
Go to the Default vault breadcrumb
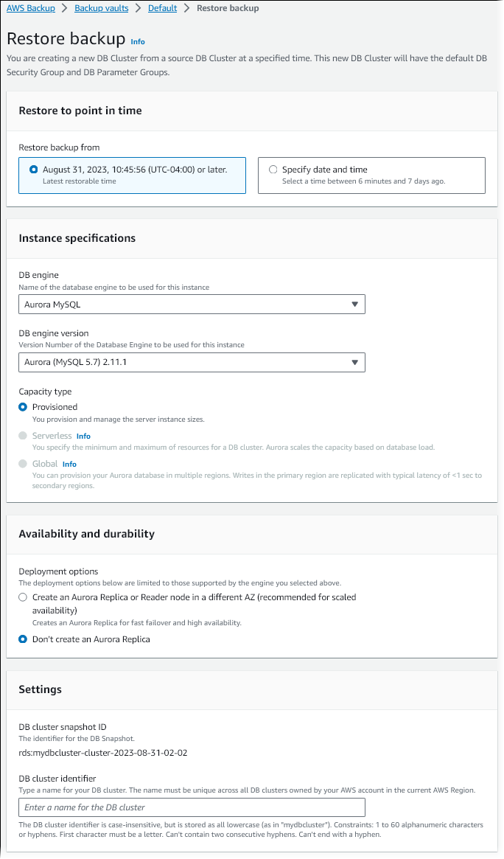[162, 7]
